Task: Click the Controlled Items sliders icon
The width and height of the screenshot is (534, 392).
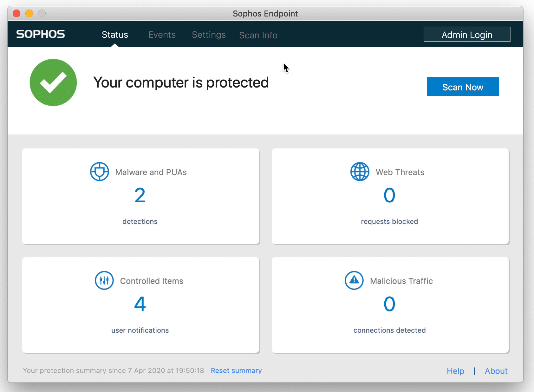Action: 104,280
